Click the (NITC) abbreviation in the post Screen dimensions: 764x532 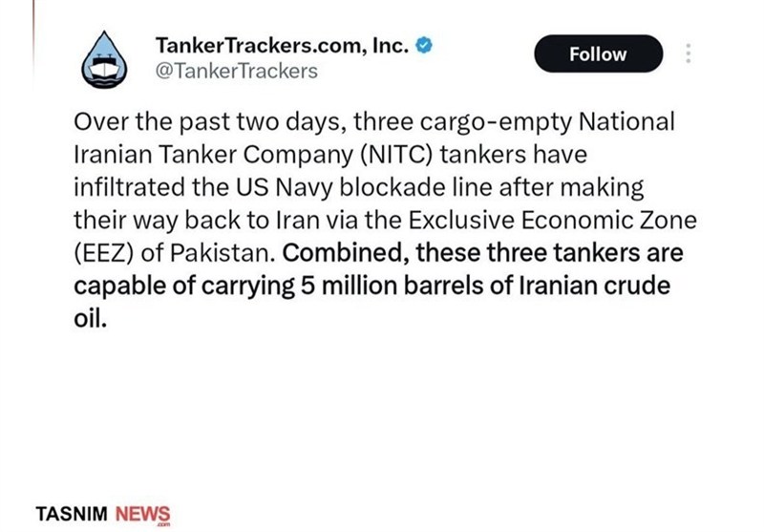pos(396,155)
